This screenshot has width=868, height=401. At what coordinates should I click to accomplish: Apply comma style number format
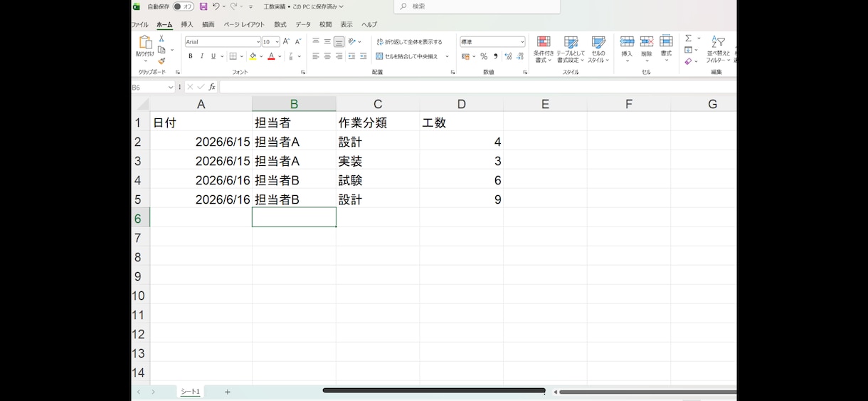[495, 56]
